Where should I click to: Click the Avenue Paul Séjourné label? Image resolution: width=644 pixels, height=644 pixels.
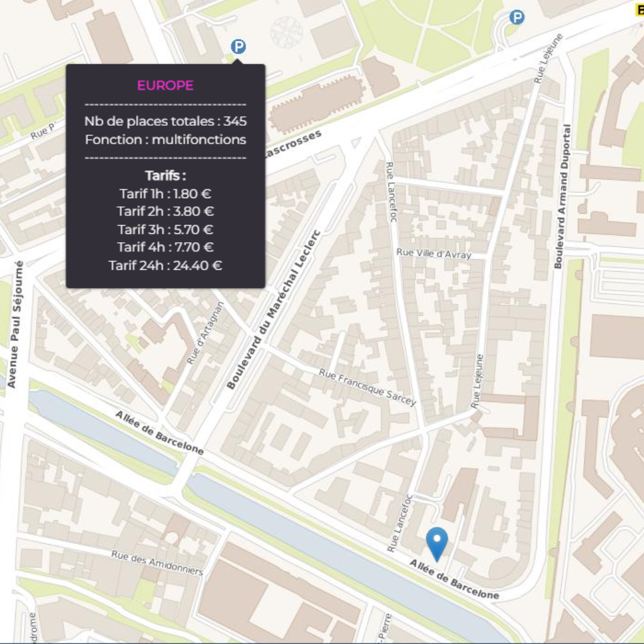[15, 324]
